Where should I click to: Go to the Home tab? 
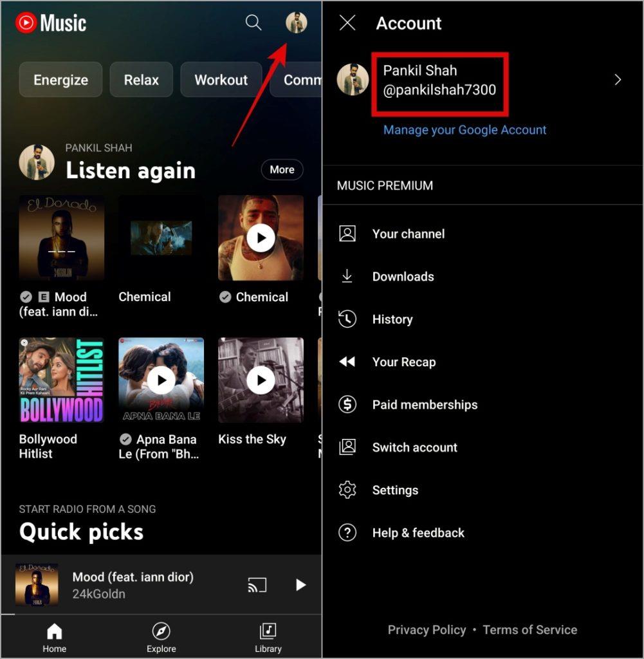click(x=54, y=638)
